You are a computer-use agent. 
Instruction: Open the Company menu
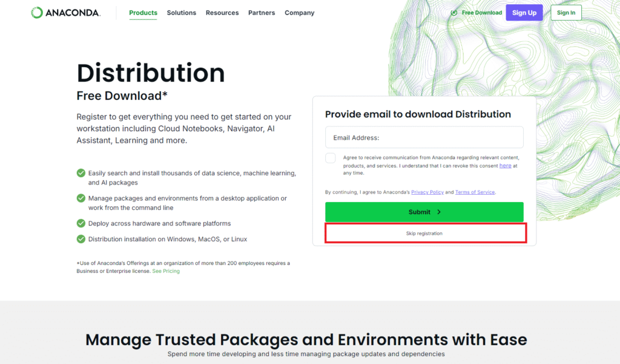(299, 13)
